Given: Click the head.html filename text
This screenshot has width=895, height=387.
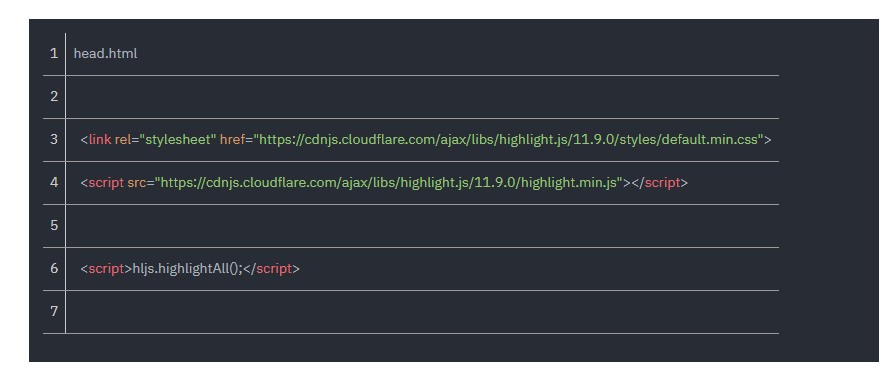Looking at the screenshot, I should [106, 54].
